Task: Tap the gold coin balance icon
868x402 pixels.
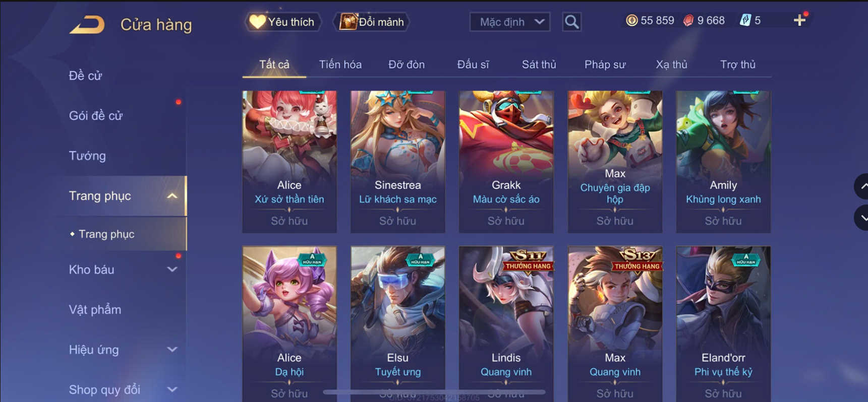Action: click(631, 20)
